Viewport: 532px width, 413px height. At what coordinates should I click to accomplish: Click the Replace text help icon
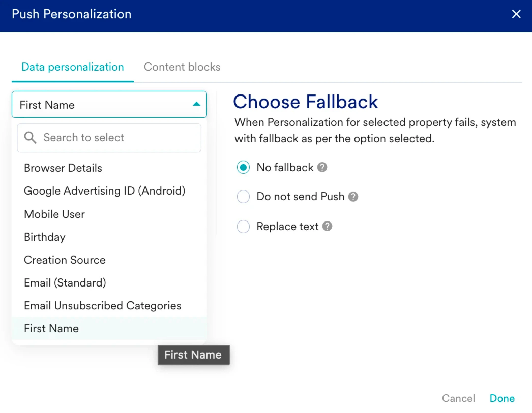click(327, 226)
